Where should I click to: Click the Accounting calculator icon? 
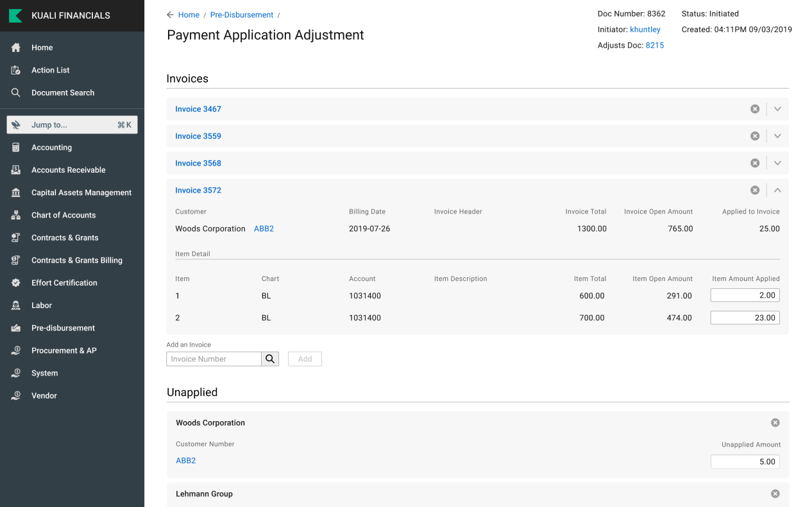click(x=16, y=148)
